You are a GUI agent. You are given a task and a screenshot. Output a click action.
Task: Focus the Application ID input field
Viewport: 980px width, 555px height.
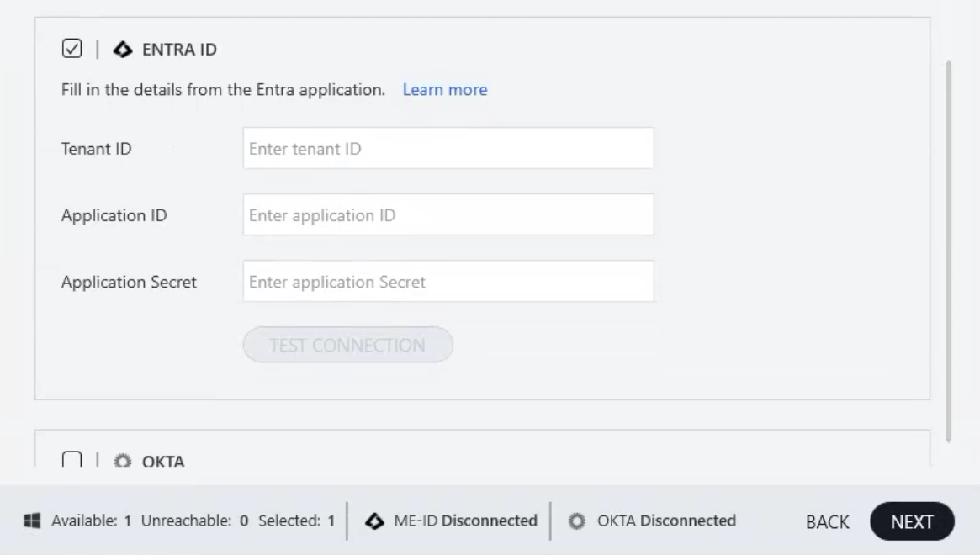click(x=448, y=214)
